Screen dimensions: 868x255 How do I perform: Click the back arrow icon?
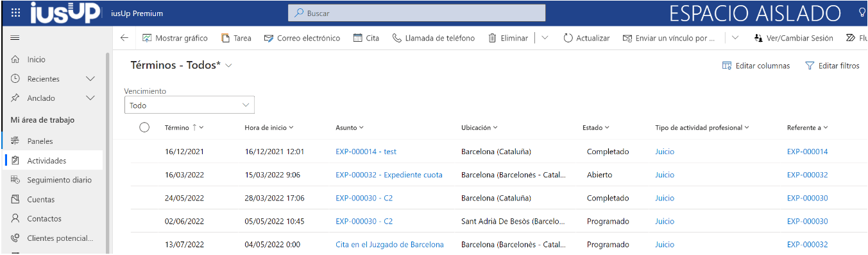(x=124, y=38)
